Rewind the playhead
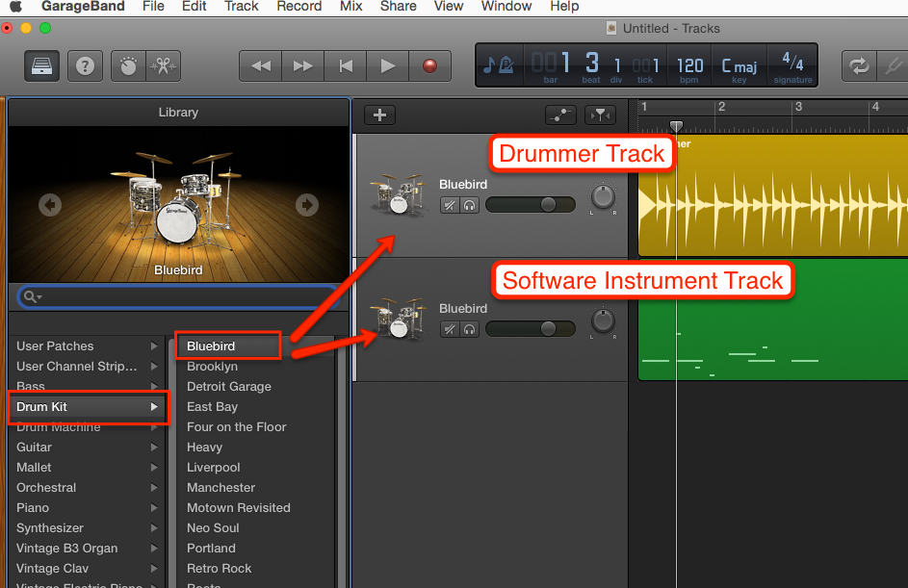The height and width of the screenshot is (588, 908). point(261,66)
